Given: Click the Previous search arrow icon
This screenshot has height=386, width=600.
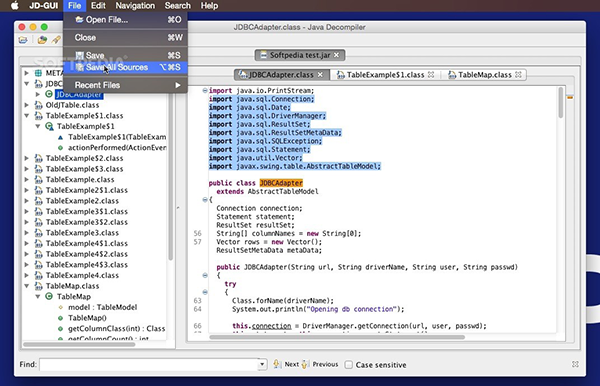Looking at the screenshot, I should click(x=305, y=364).
